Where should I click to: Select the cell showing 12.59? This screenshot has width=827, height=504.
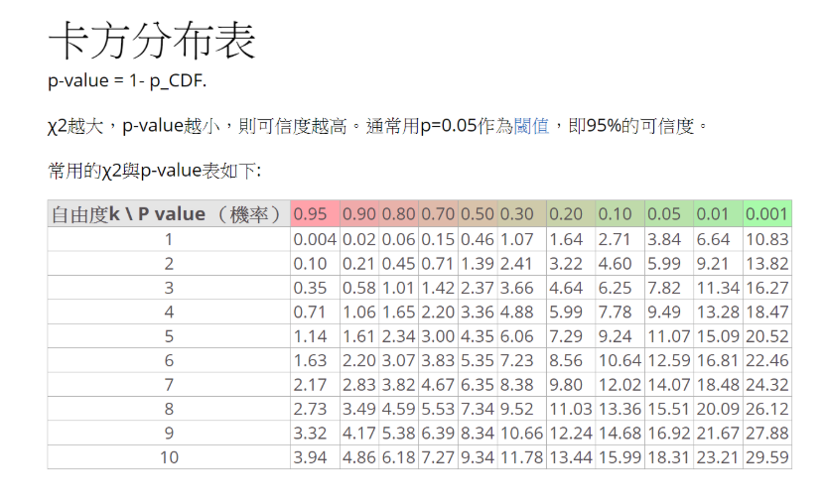point(669,360)
